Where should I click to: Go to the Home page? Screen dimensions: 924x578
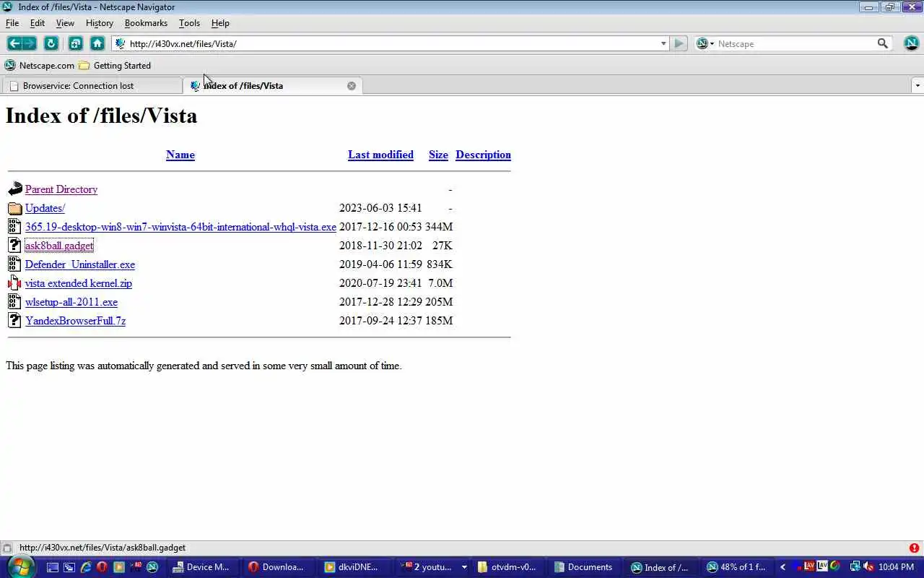[x=97, y=43]
